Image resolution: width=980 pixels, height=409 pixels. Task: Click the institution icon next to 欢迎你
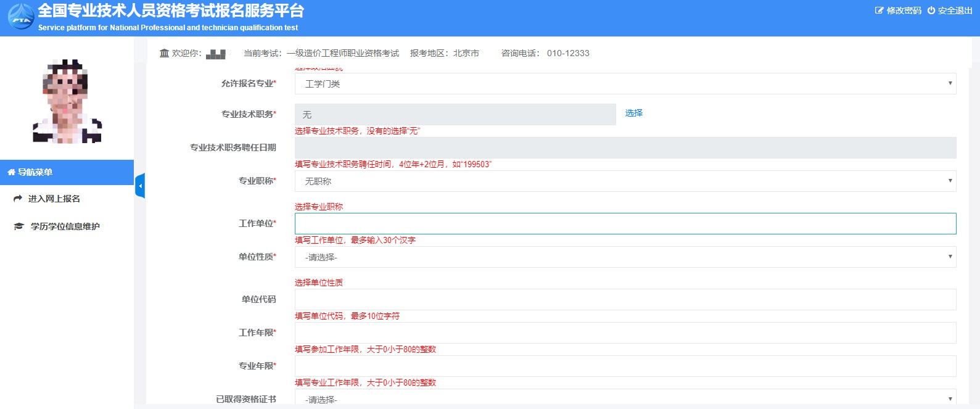[164, 53]
